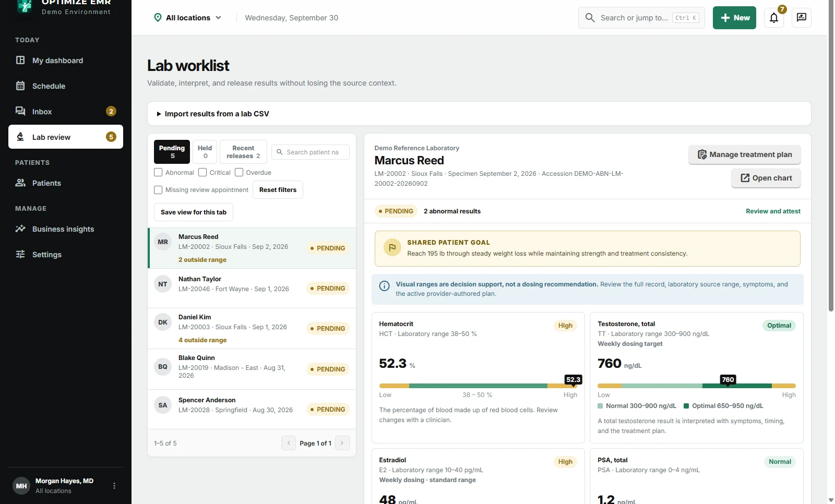Open the Inbox page
Screen dimensions: 835x504
(x=66, y=112)
